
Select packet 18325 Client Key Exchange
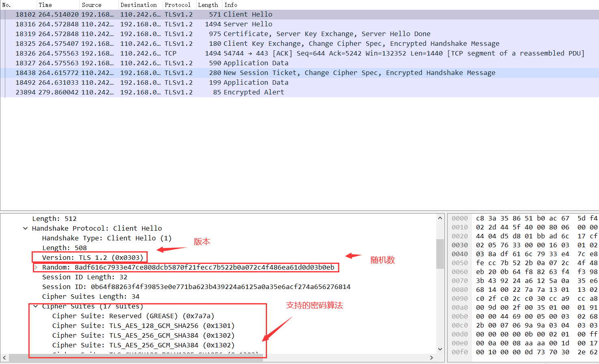pos(299,44)
